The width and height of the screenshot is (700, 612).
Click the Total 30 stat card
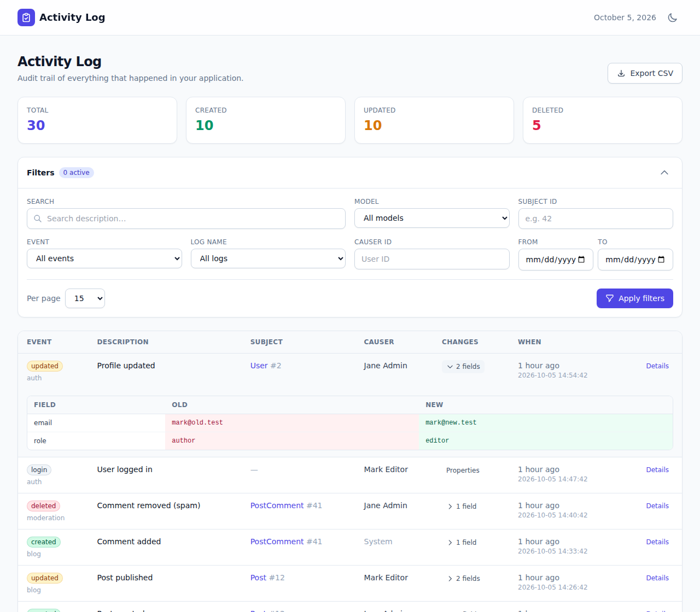(x=97, y=120)
